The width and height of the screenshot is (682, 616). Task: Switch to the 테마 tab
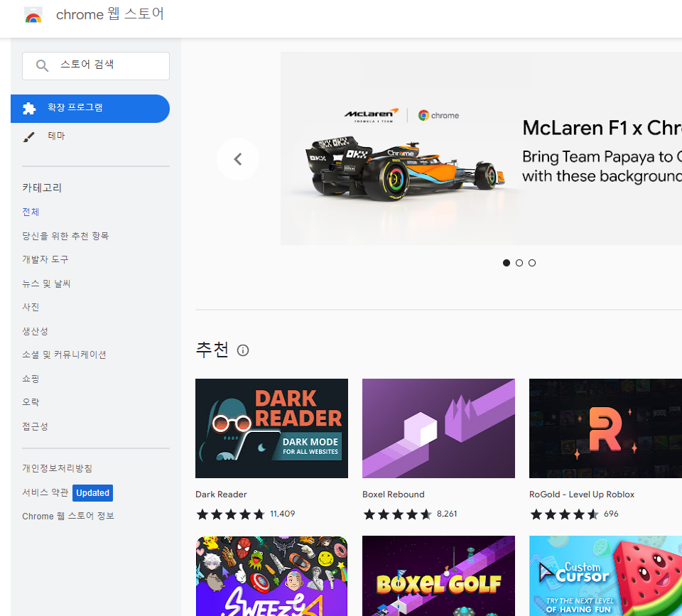coord(56,136)
